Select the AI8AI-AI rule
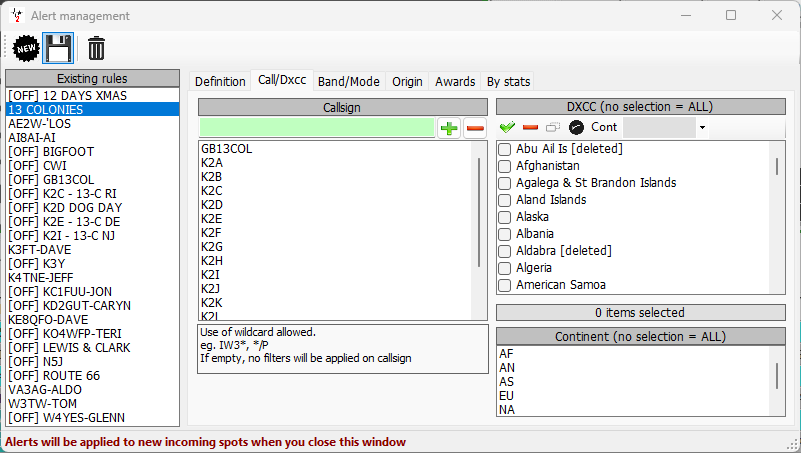The width and height of the screenshot is (801, 453). pos(92,137)
